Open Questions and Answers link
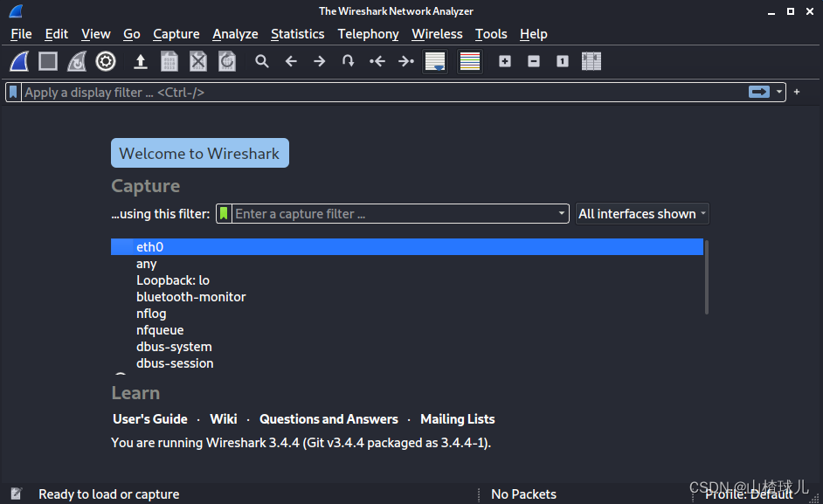The height and width of the screenshot is (504, 823). (x=329, y=419)
